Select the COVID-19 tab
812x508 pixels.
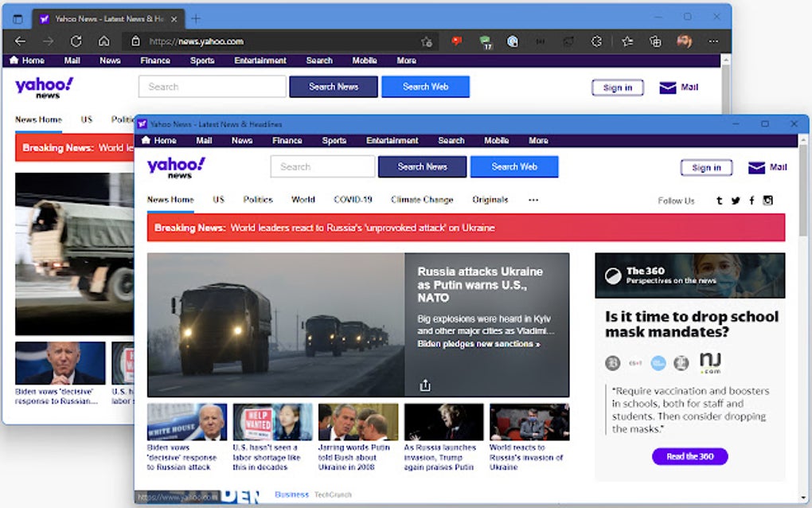[353, 200]
